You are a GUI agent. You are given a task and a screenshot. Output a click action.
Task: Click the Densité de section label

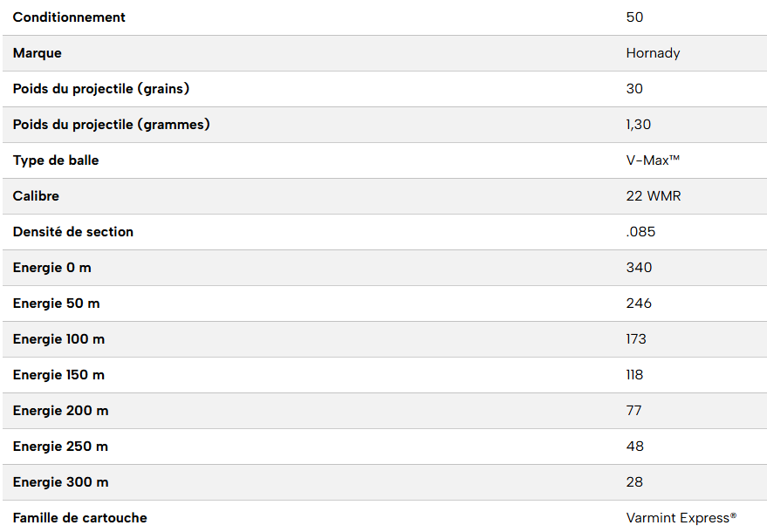point(73,232)
